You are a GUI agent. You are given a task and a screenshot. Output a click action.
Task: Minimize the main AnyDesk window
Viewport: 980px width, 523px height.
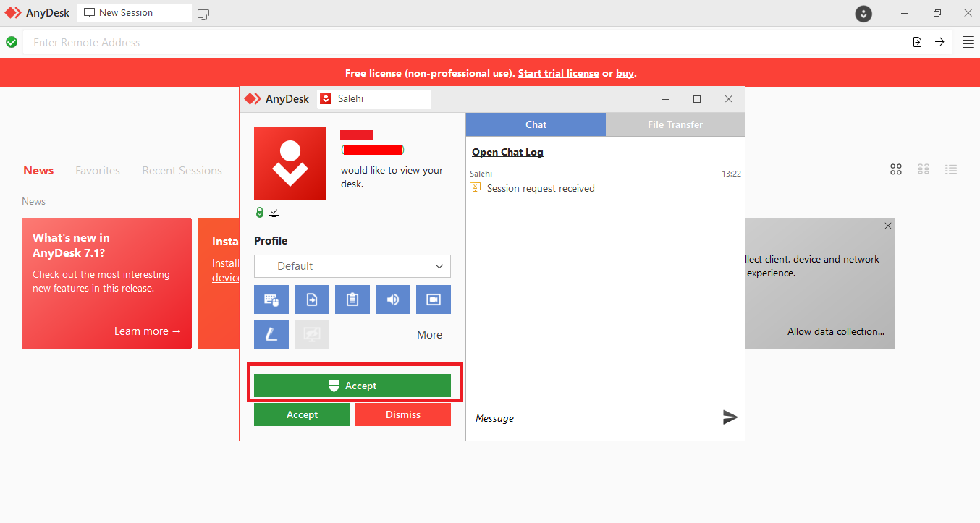click(905, 13)
